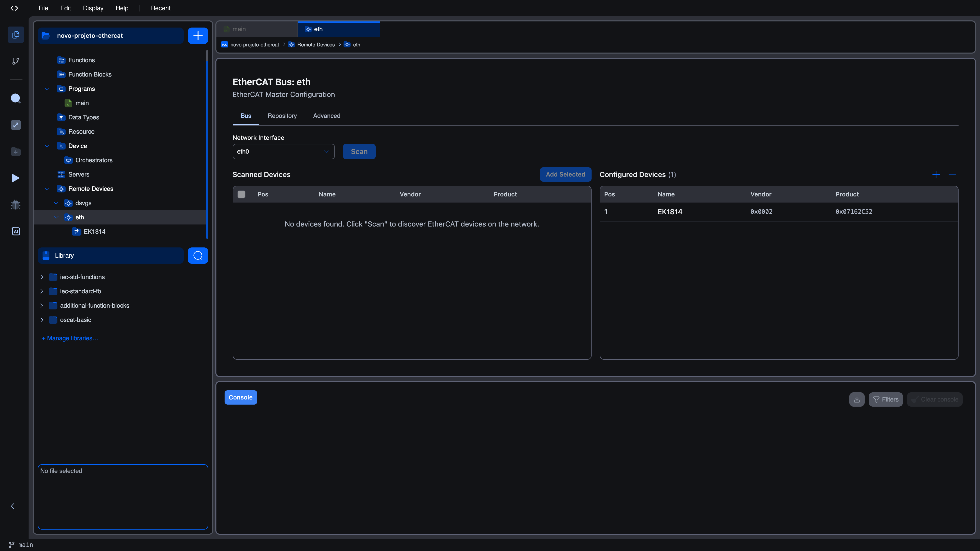Collapse the Programs tree node
This screenshot has width=980, height=551.
[x=47, y=89]
